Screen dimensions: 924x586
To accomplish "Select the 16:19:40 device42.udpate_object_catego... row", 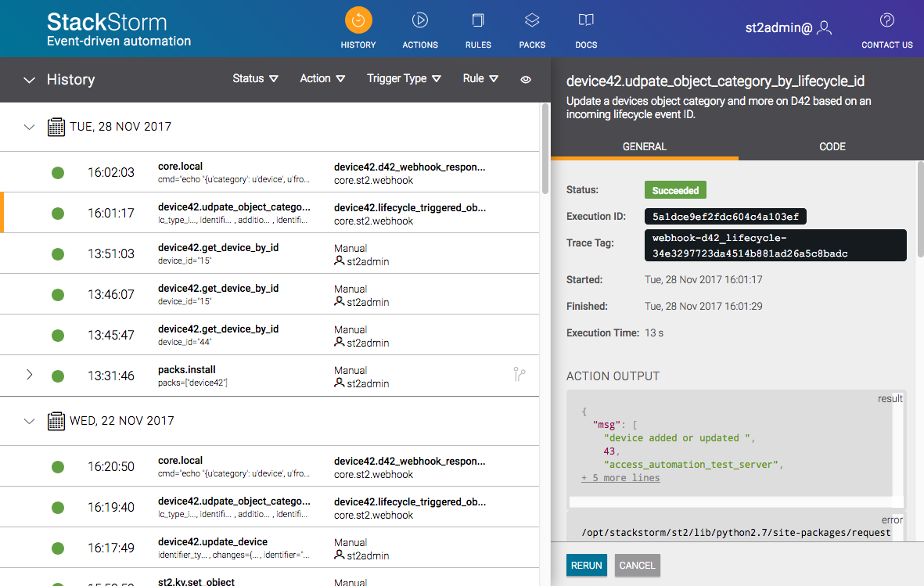I will (270, 507).
